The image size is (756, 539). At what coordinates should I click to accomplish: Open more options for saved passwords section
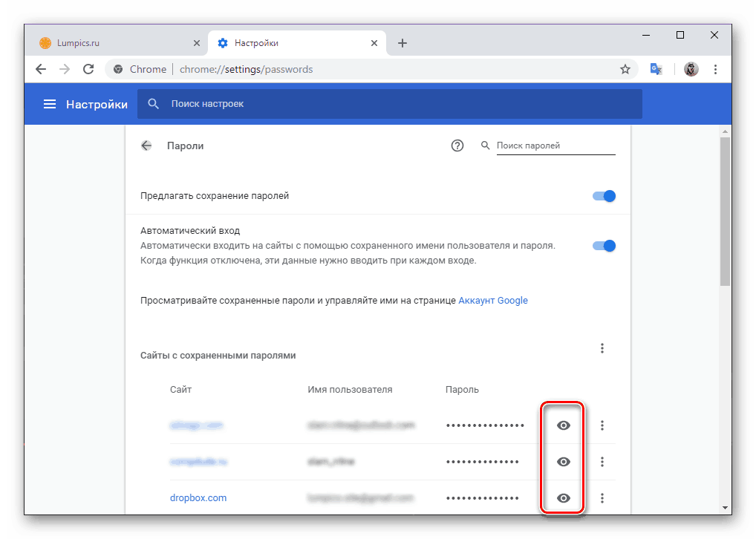(x=602, y=348)
